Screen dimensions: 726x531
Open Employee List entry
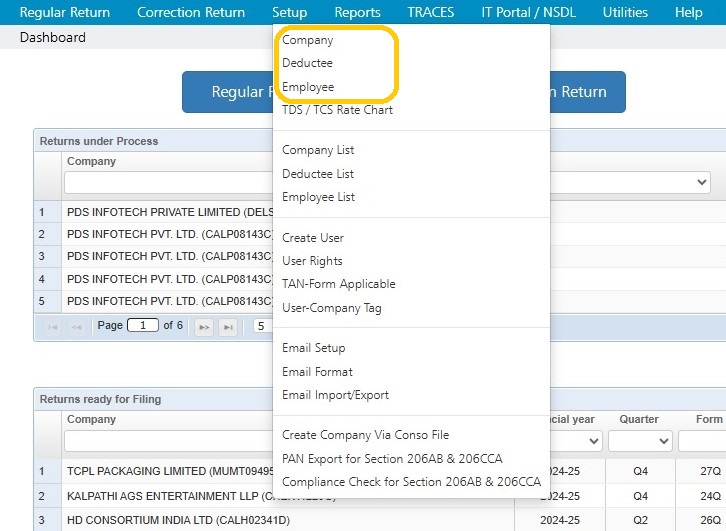pos(318,197)
